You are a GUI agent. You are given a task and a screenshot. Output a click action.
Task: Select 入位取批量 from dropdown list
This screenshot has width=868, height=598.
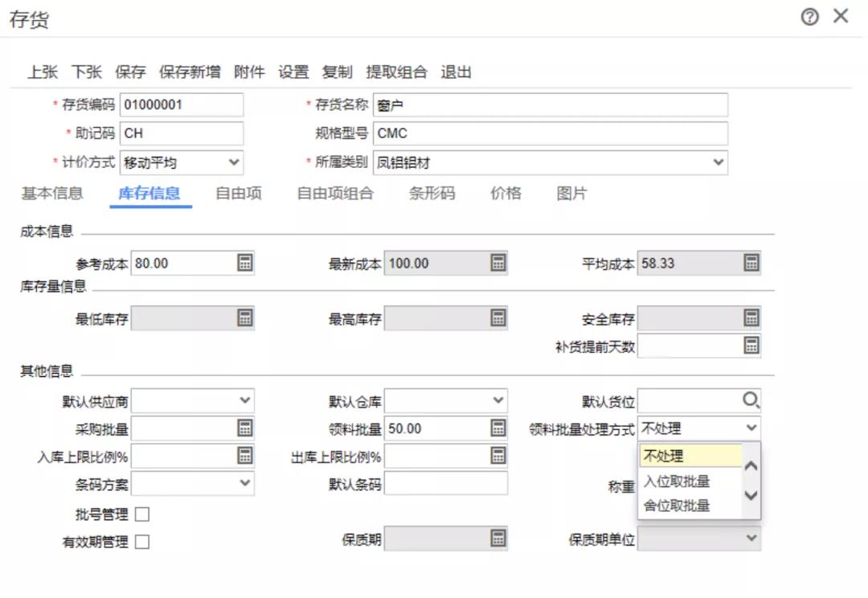[x=677, y=481]
